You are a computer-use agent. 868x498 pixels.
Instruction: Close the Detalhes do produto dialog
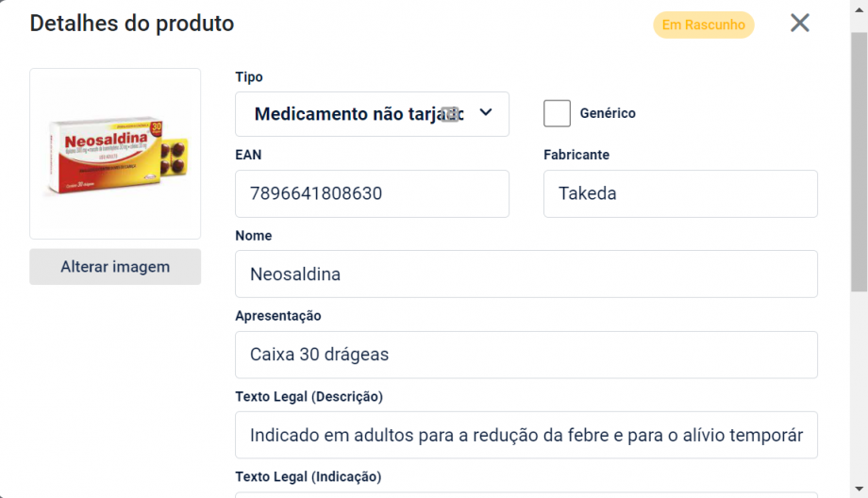coord(799,24)
